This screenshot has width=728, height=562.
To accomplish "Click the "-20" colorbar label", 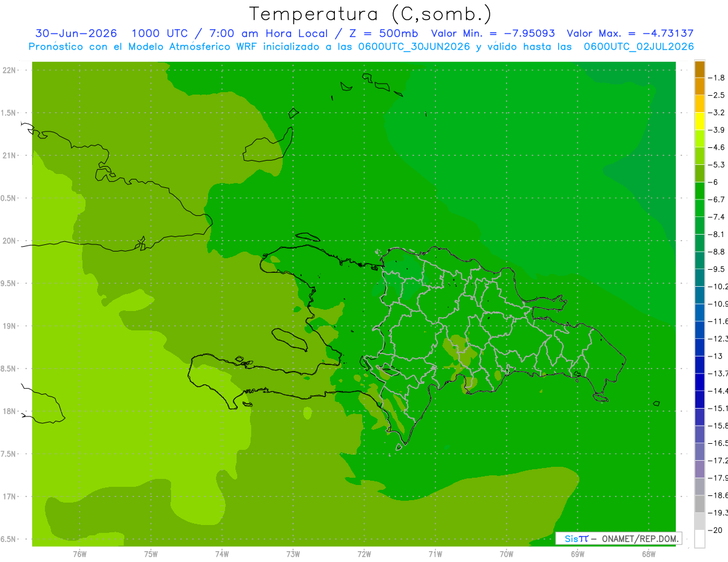I will click(715, 530).
